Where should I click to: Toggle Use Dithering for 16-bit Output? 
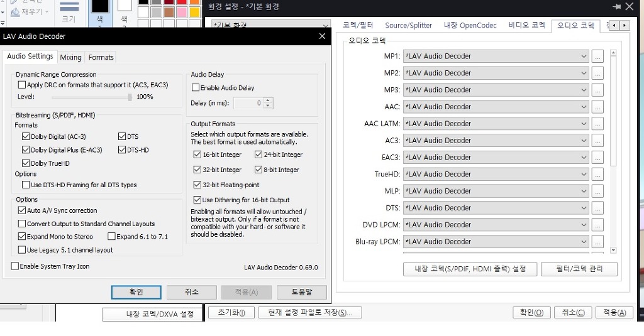pos(197,200)
